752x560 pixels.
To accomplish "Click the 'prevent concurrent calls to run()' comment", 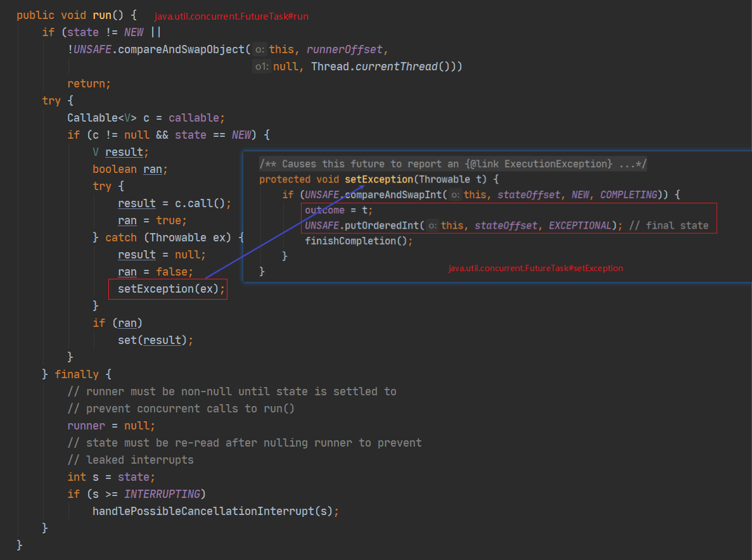I will pos(181,409).
